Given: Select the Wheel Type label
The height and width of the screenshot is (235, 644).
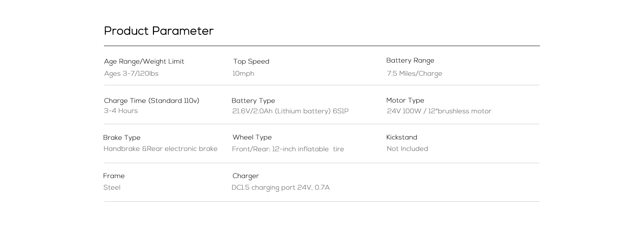Looking at the screenshot, I should click(x=252, y=137).
